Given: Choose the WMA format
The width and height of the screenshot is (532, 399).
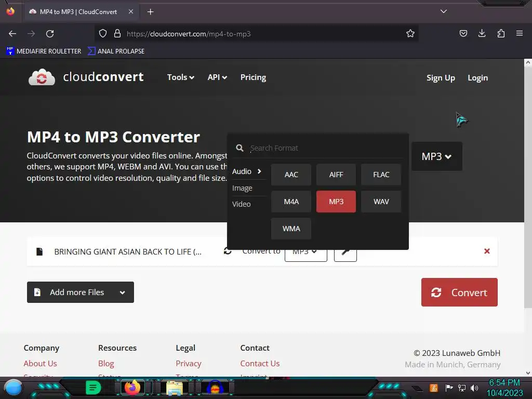Looking at the screenshot, I should click(291, 229).
